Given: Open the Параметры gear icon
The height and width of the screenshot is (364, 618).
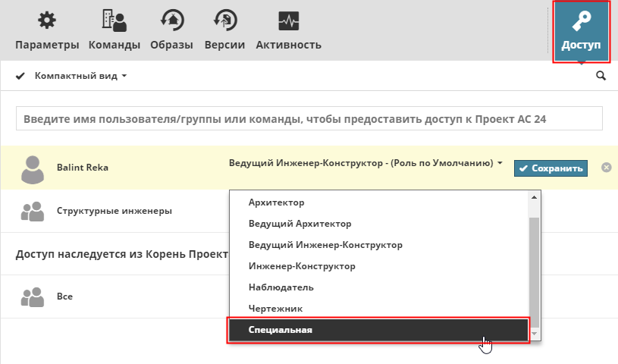Looking at the screenshot, I should coord(46,21).
